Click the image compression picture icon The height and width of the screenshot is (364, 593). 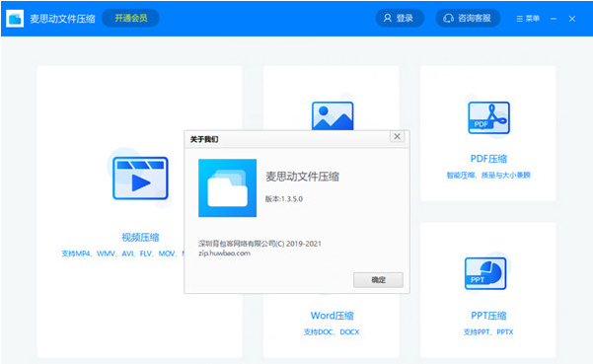[333, 115]
